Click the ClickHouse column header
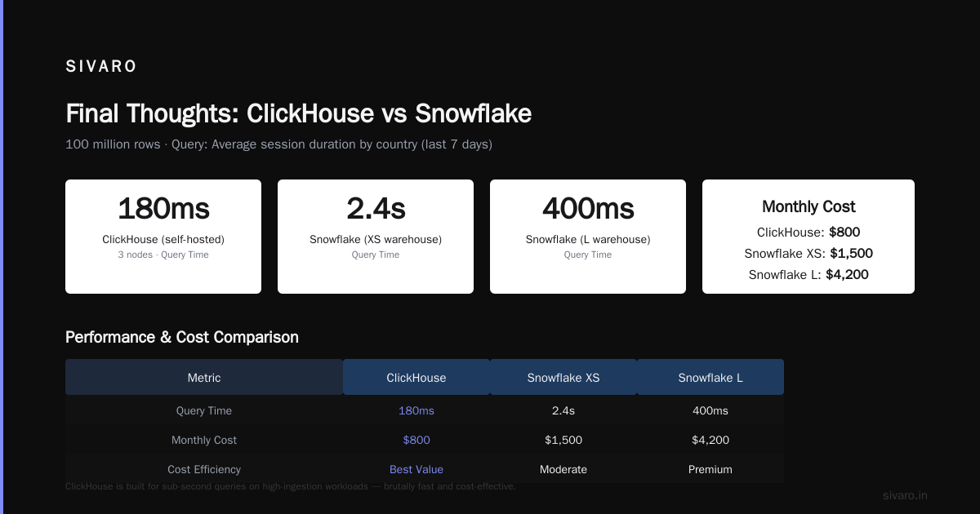The image size is (980, 514). 416,378
